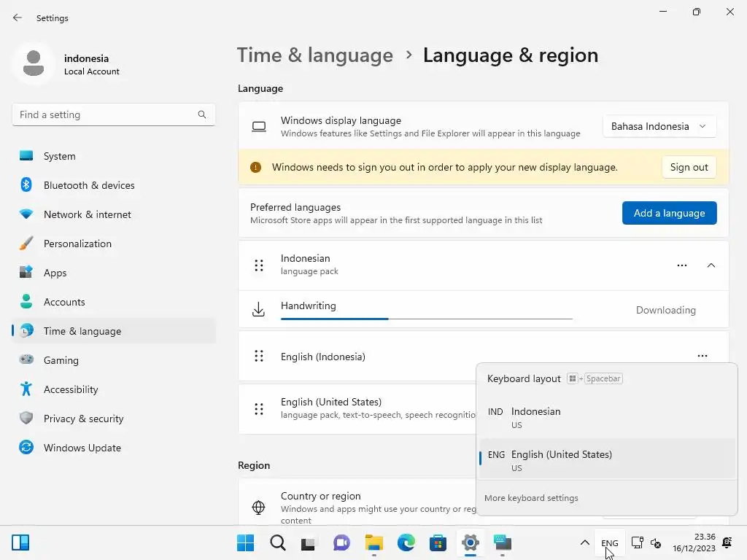The image size is (747, 560).
Task: Collapse the Indonesian language details
Action: [711, 265]
